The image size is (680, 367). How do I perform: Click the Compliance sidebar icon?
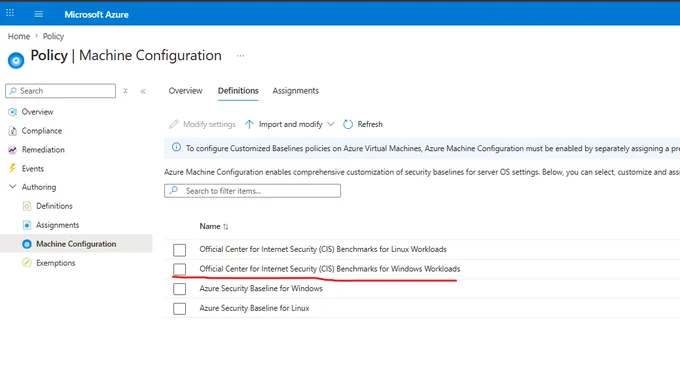pos(13,131)
